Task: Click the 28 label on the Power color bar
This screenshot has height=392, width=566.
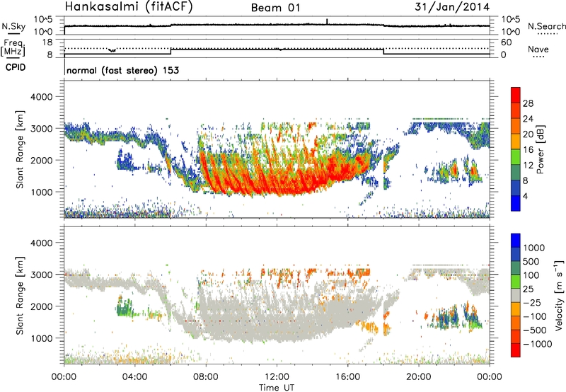Action: point(528,103)
